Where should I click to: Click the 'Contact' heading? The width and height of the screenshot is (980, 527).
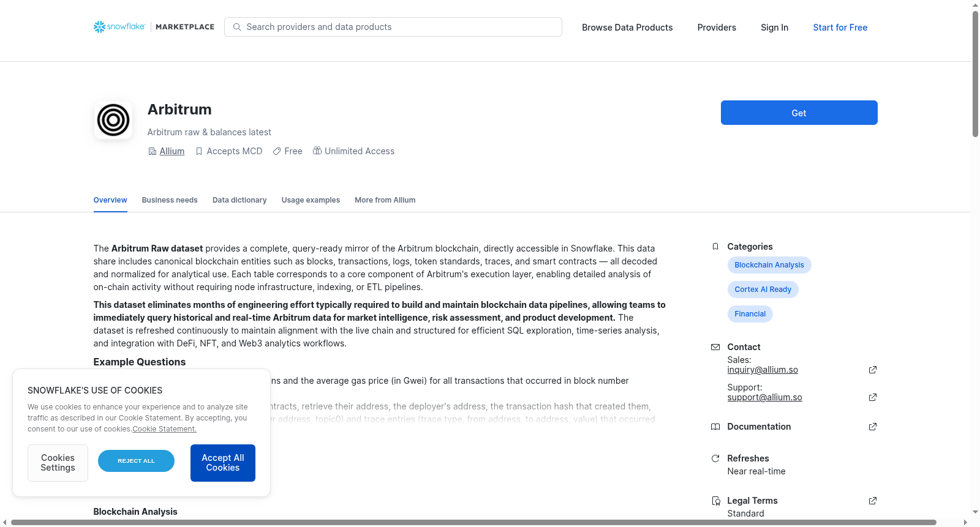[744, 347]
